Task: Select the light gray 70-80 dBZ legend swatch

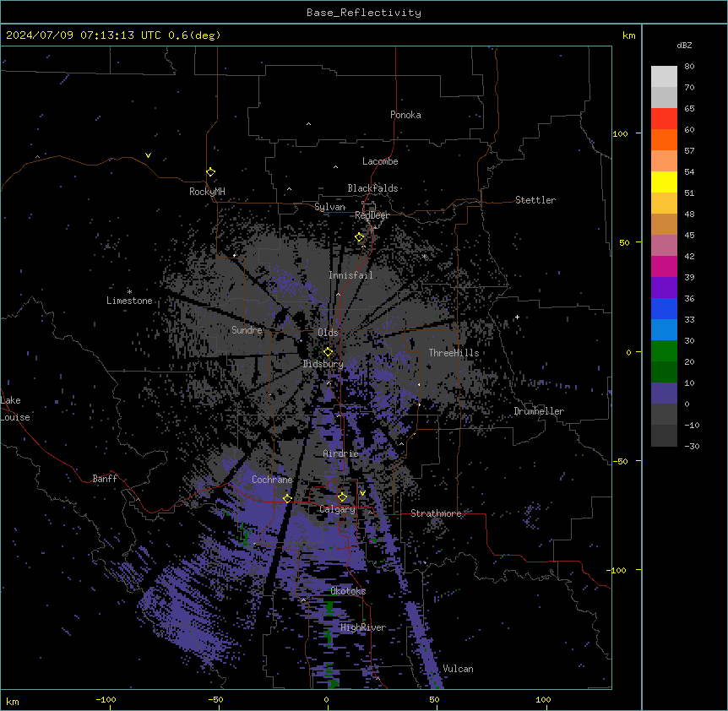Action: (x=664, y=76)
